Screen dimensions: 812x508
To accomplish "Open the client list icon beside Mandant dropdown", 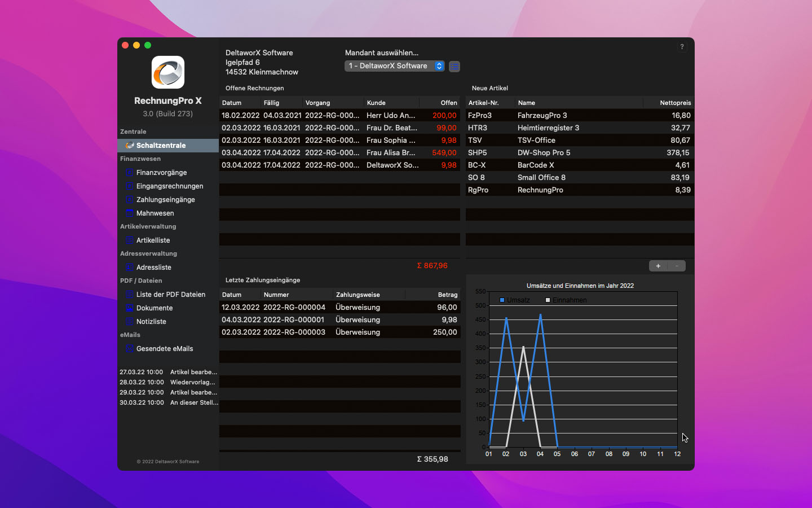I will (454, 67).
